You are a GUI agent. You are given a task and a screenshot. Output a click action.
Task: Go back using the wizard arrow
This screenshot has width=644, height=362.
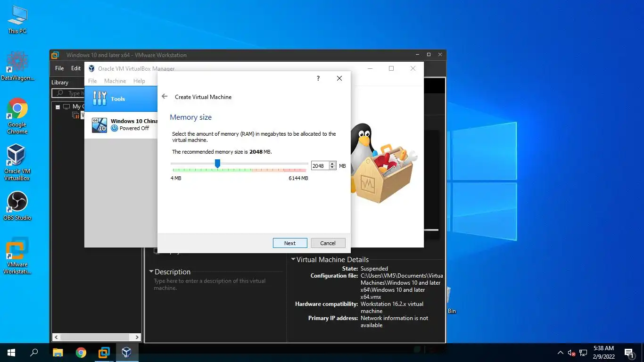(x=165, y=97)
